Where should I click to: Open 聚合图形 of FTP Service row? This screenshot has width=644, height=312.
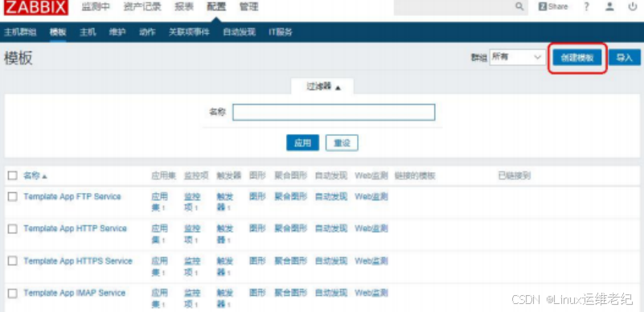(x=290, y=197)
